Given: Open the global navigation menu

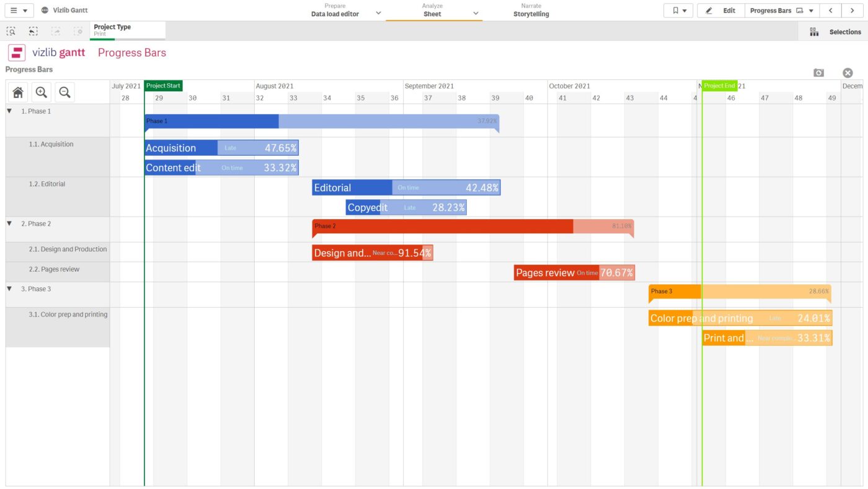Looking at the screenshot, I should [x=18, y=11].
